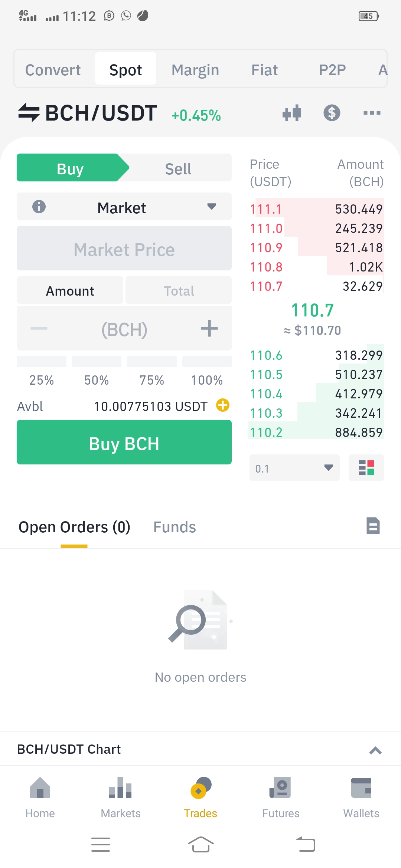Open the 0.1 price precision dropdown
Image resolution: width=401 pixels, height=868 pixels.
[x=294, y=468]
